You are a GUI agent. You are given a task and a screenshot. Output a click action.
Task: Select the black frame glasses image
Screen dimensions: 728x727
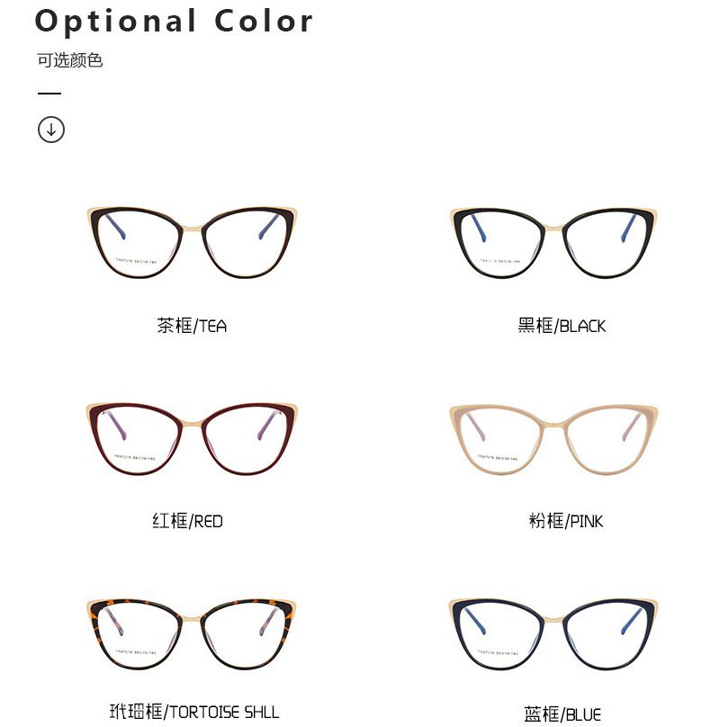[553, 243]
